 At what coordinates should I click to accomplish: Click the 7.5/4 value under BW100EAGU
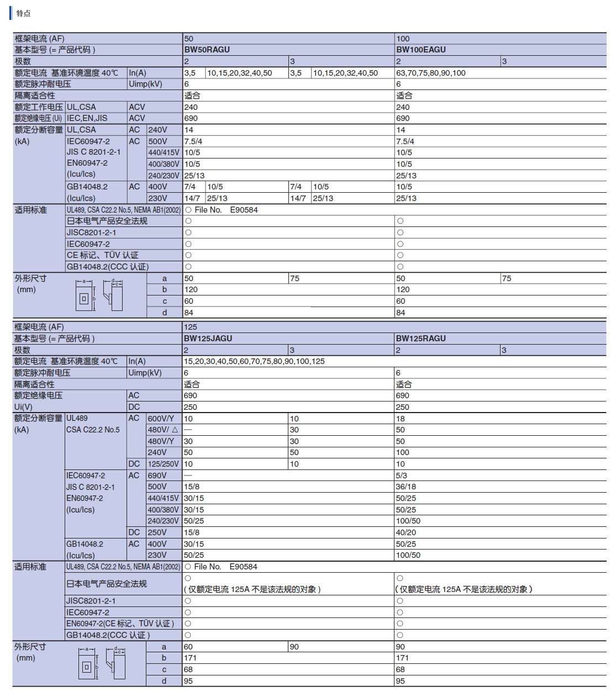point(405,141)
